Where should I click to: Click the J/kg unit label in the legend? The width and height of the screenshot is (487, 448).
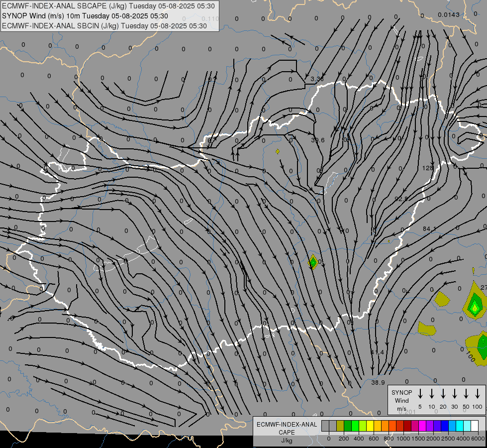coord(287,441)
